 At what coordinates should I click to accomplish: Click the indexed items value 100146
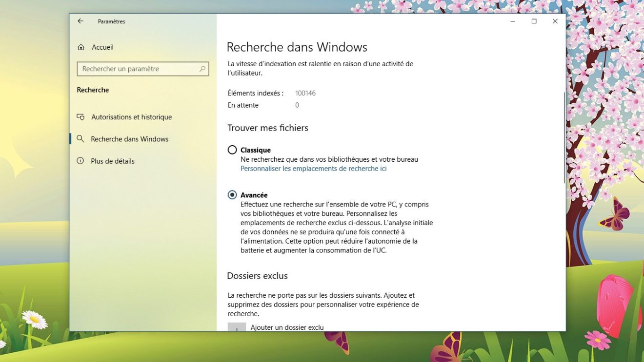(x=305, y=93)
